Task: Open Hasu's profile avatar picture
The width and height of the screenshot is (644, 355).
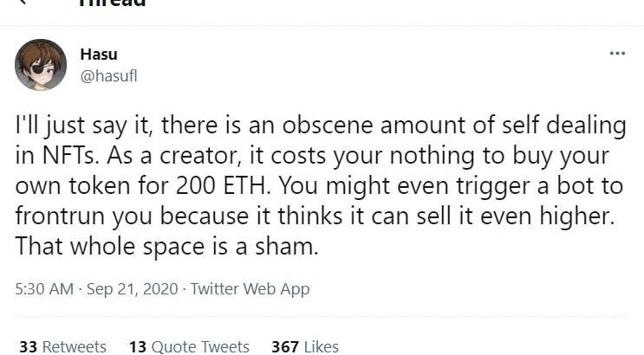Action: 41,65
